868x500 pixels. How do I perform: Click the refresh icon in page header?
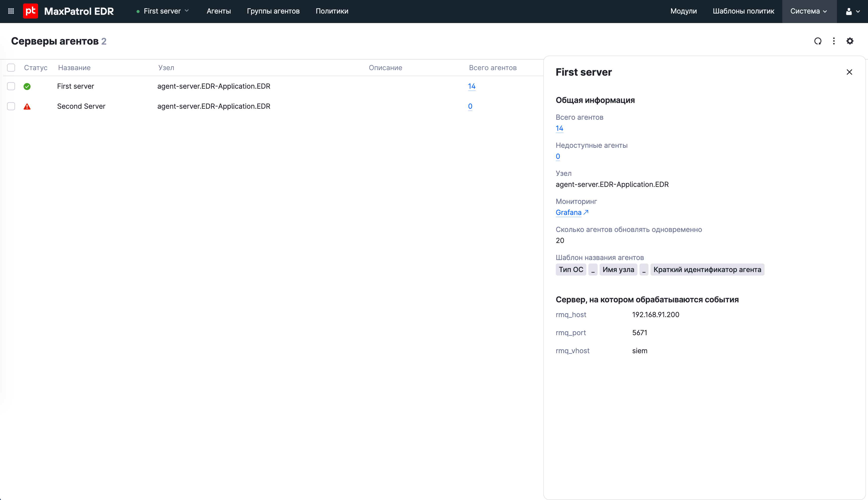pyautogui.click(x=817, y=41)
